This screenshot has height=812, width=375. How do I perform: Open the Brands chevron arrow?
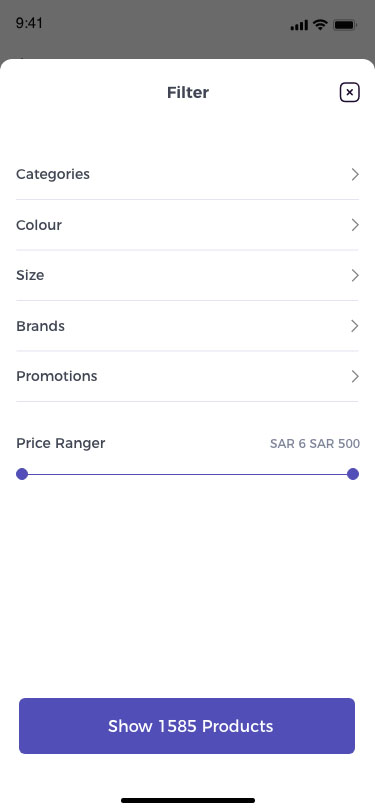[355, 326]
